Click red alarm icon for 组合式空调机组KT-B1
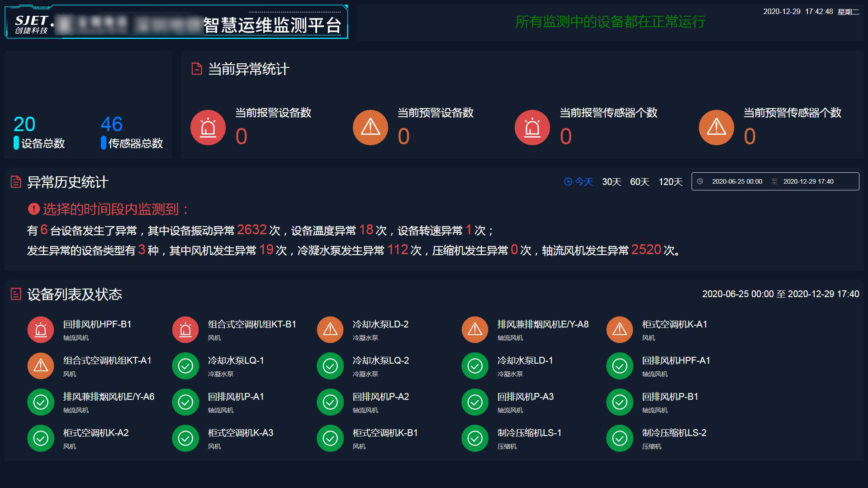 [x=185, y=330]
